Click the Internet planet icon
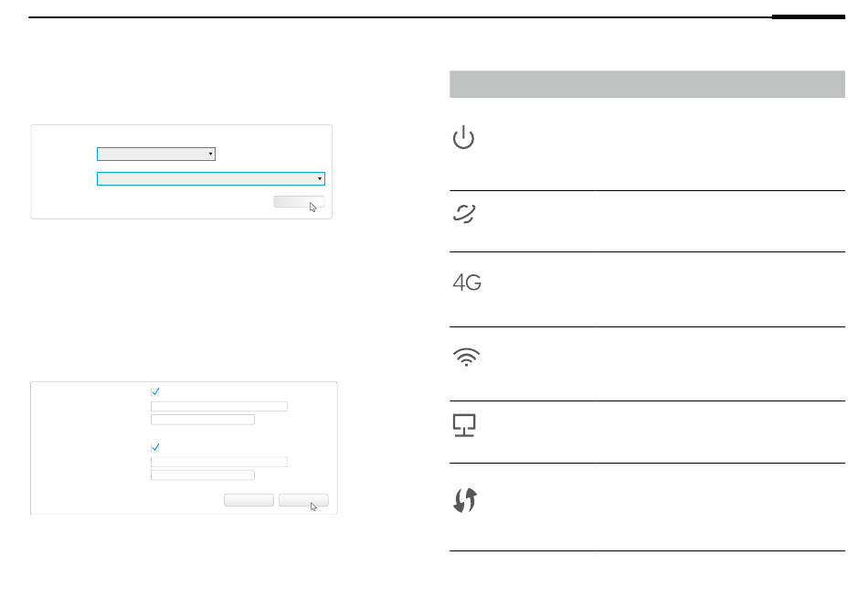 (464, 214)
